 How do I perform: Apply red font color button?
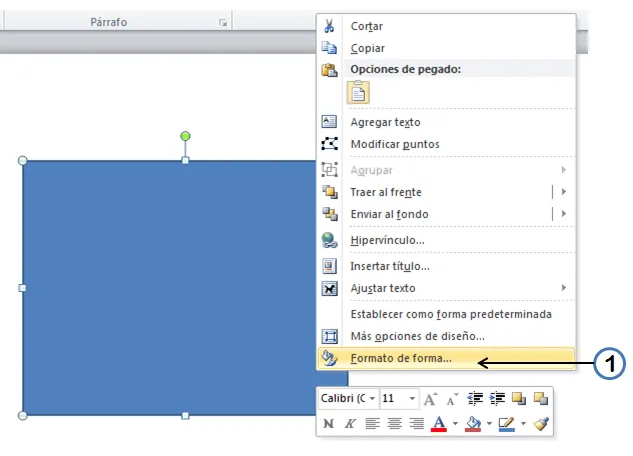coord(439,423)
